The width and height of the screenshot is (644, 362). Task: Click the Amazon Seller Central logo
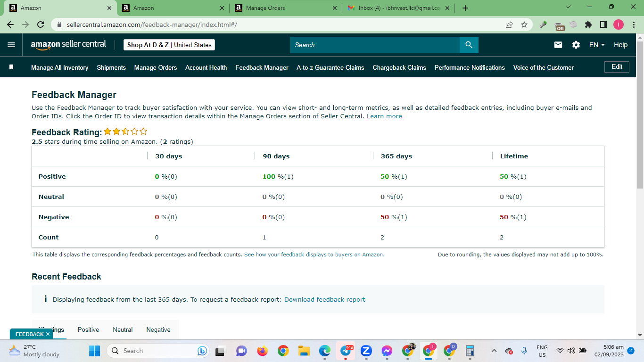tap(68, 44)
